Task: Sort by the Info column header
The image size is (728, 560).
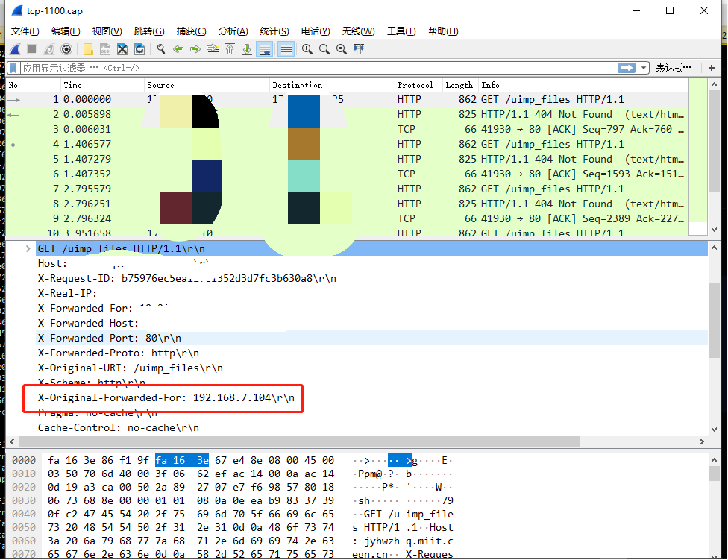Action: [583, 85]
